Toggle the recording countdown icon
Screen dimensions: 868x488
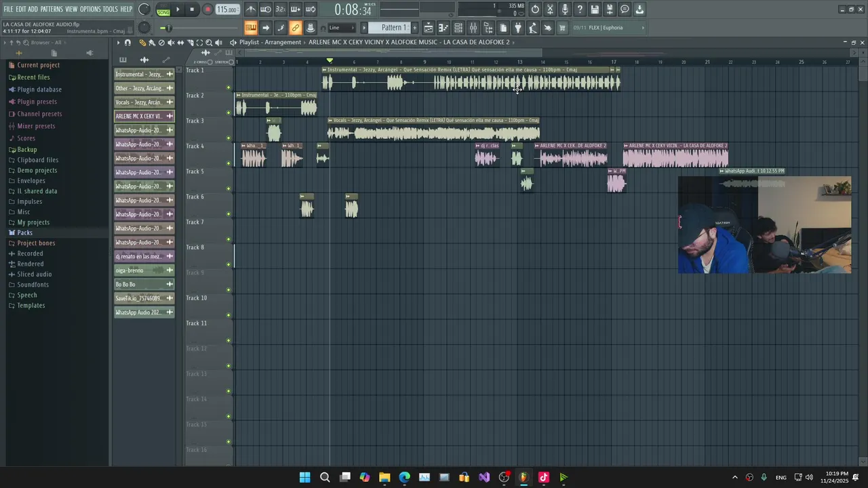[x=281, y=9]
